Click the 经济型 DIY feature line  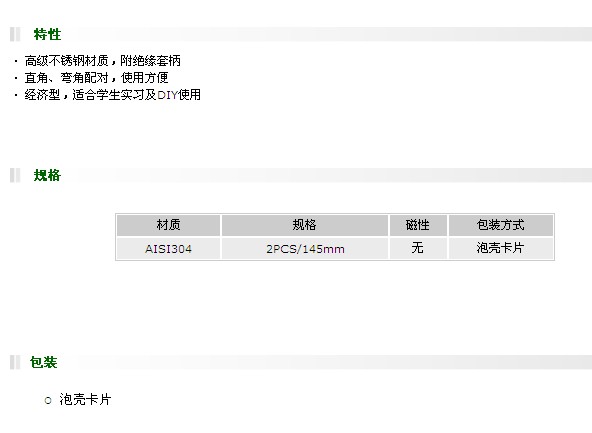(x=113, y=95)
